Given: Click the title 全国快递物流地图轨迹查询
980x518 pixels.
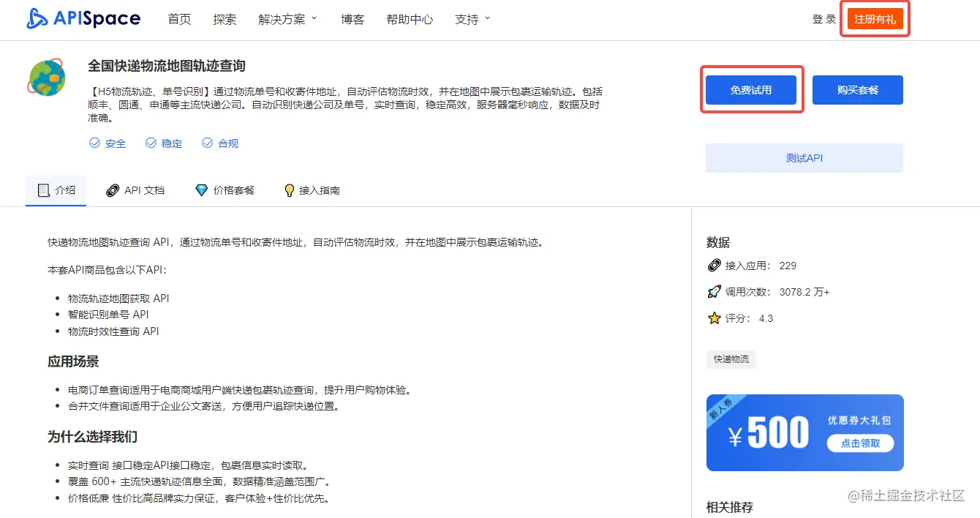Looking at the screenshot, I should (167, 66).
